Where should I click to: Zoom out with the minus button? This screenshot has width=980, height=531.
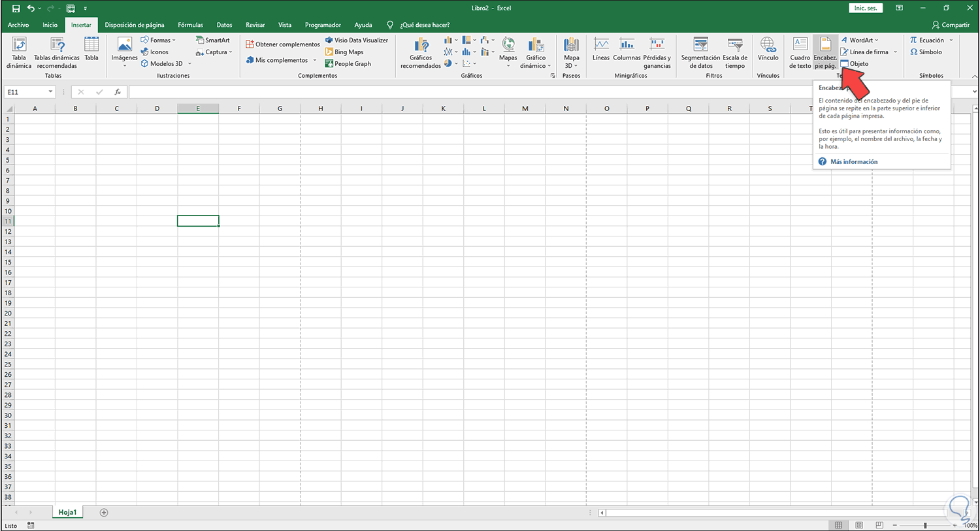click(895, 525)
